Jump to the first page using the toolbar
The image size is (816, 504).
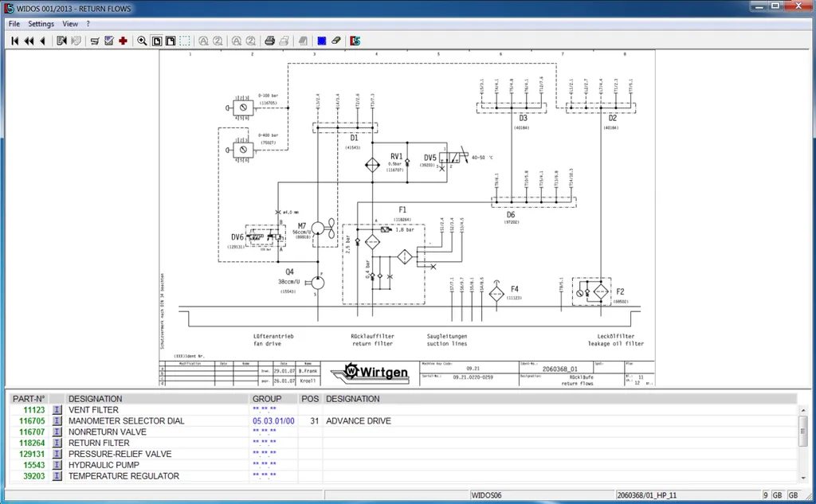click(15, 41)
